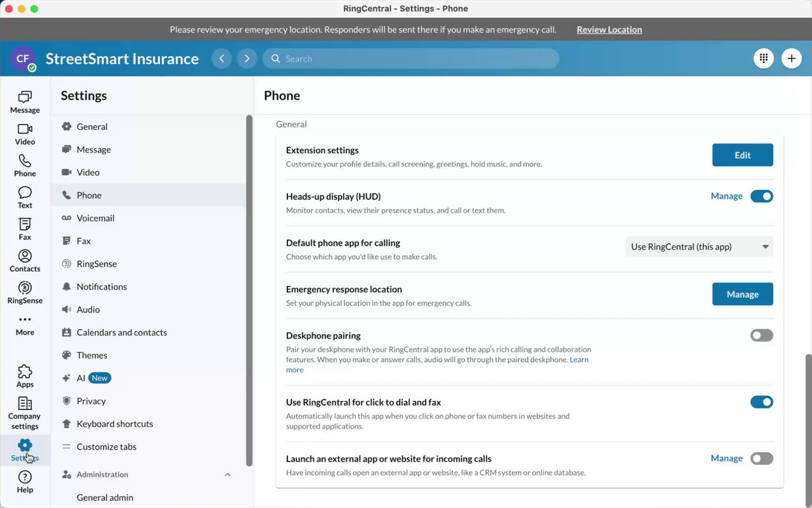The image size is (812, 508).
Task: Select Notifications in Settings list
Action: click(101, 286)
